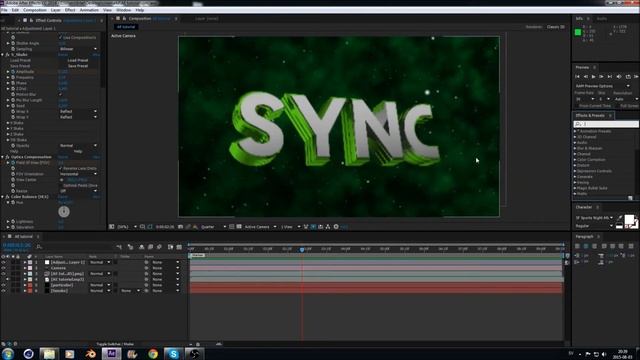The height and width of the screenshot is (360, 640).
Task: Open composition mini-flowchart in timeline
Action: (x=119, y=247)
